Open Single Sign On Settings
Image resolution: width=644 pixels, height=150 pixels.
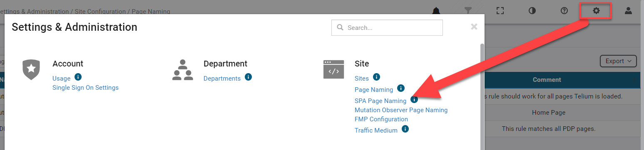tap(85, 88)
